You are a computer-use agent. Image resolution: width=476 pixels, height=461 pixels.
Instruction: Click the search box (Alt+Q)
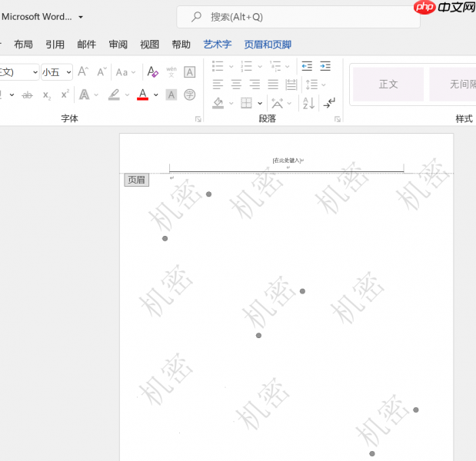(x=298, y=17)
